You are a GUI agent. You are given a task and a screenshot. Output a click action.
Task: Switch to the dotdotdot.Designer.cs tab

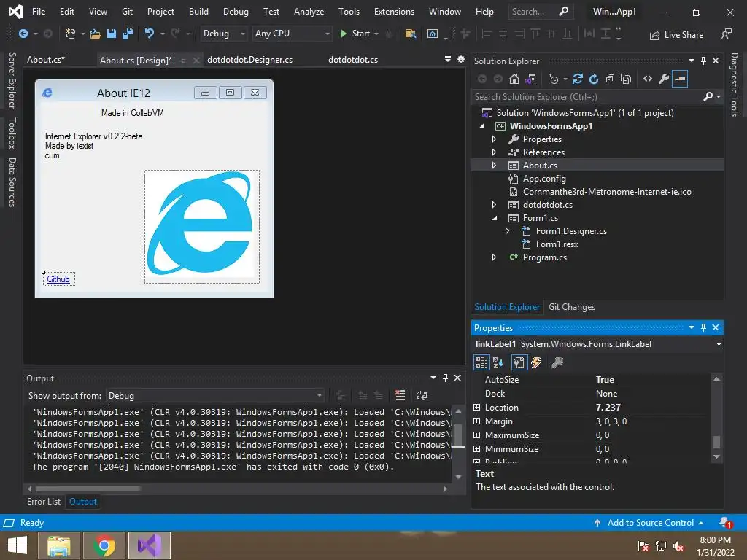coord(249,60)
